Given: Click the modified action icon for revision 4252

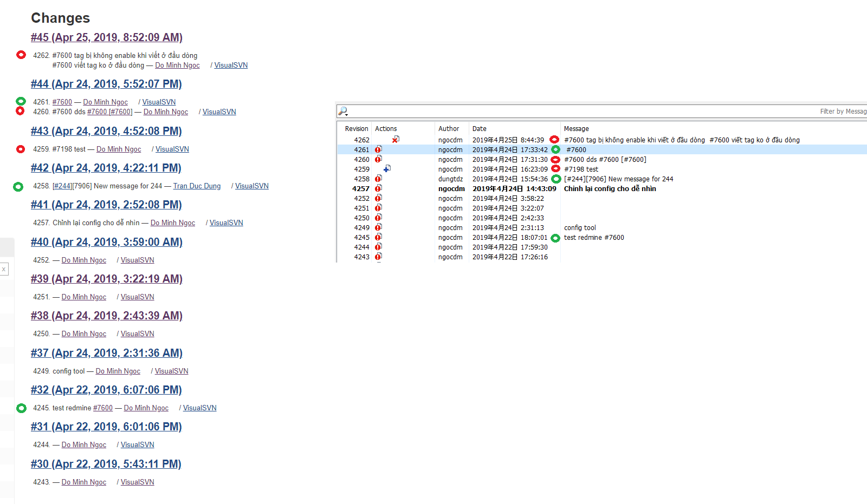Looking at the screenshot, I should pyautogui.click(x=378, y=198).
